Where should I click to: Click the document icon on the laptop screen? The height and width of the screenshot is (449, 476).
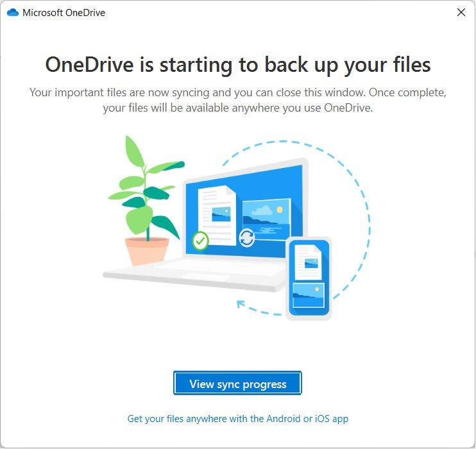pos(217,216)
